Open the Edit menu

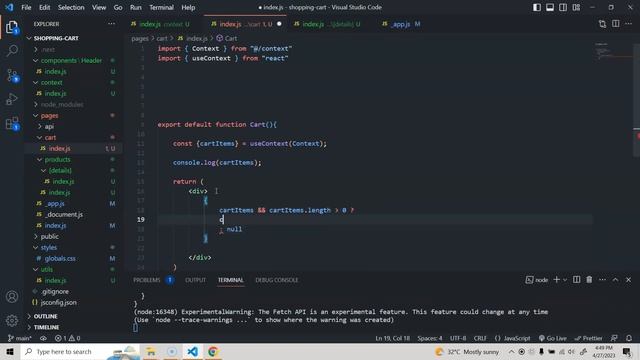pos(44,7)
